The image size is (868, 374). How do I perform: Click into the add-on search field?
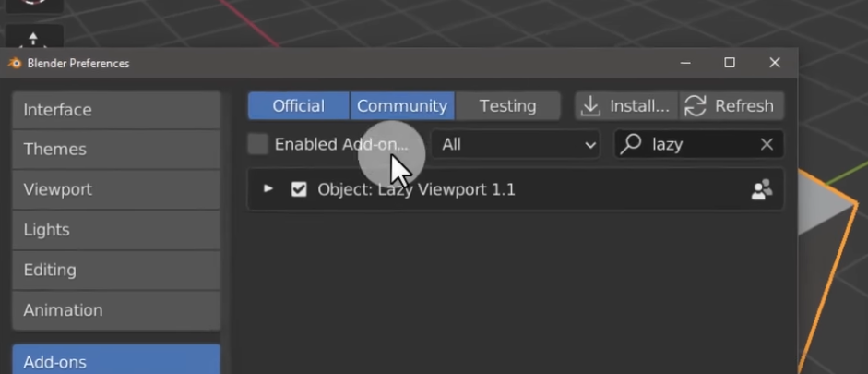tap(699, 145)
